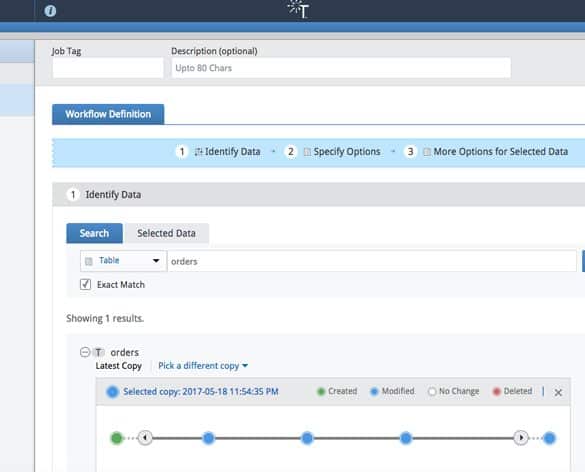Click the Description optional input field
Image resolution: width=585 pixels, height=472 pixels.
(x=341, y=68)
